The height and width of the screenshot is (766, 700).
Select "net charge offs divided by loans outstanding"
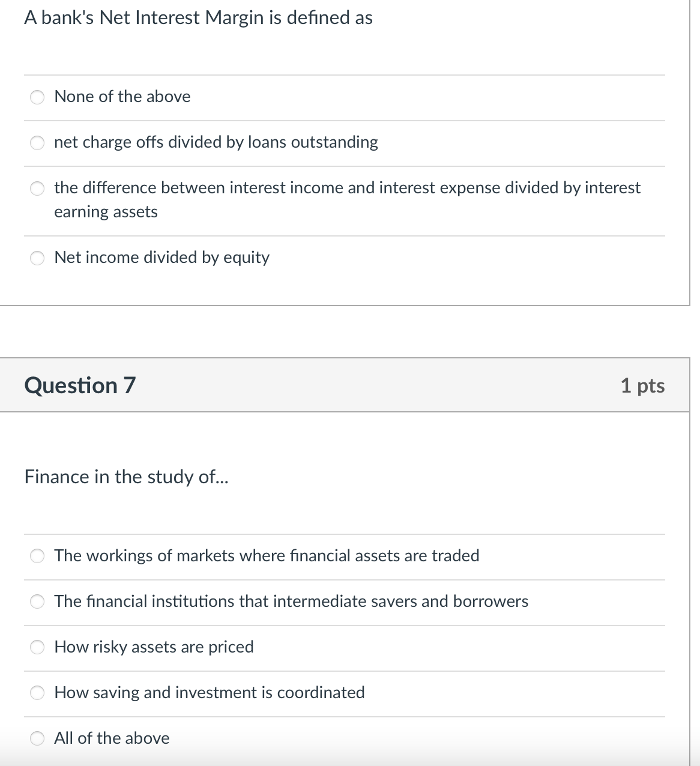click(37, 143)
